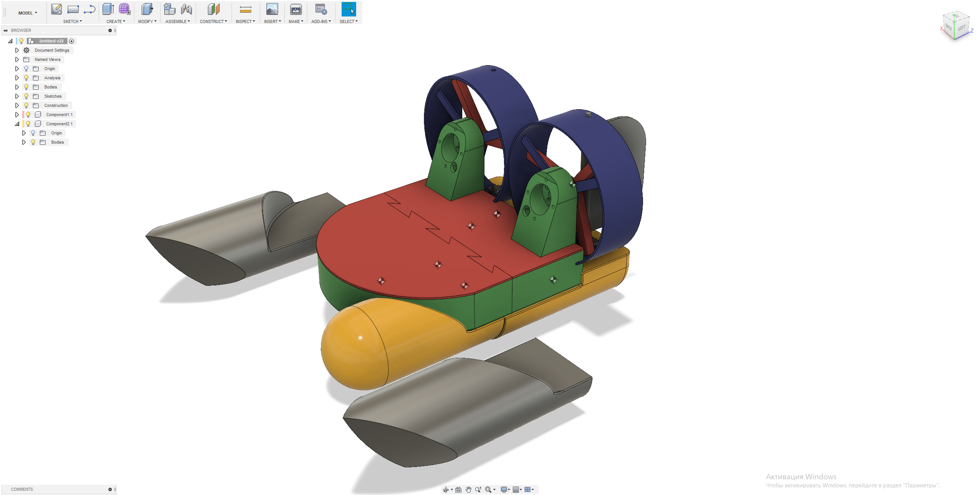Open the 3D Print make icon
The image size is (980, 495).
pos(296,9)
